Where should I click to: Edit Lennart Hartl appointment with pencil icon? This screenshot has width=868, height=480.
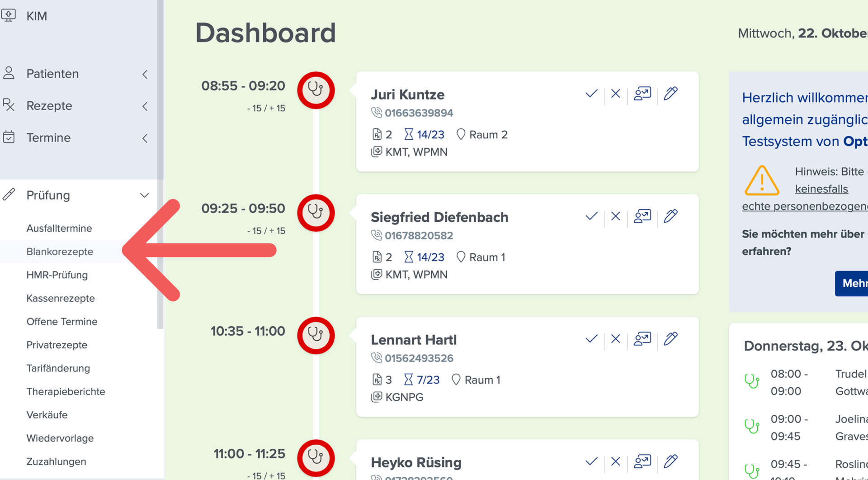coord(670,338)
